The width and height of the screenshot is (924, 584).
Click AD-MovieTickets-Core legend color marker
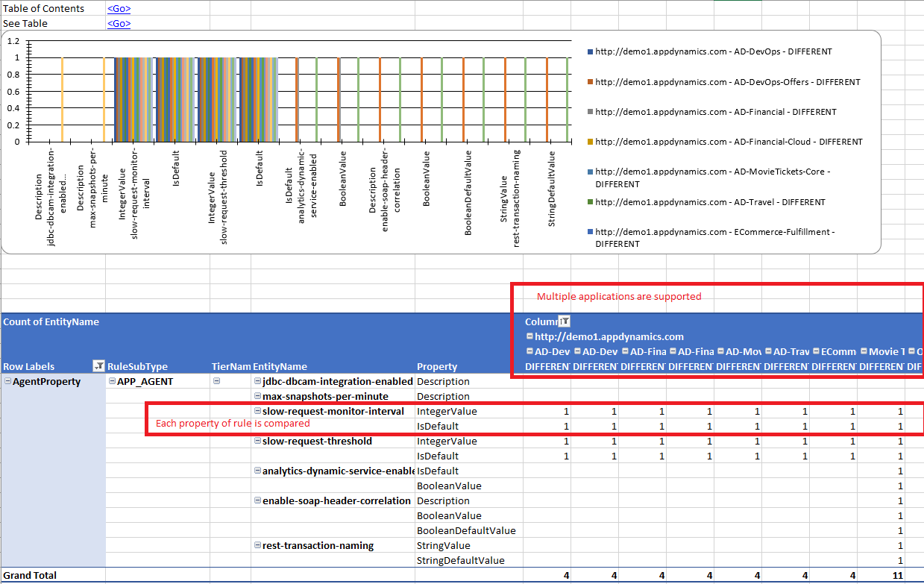pos(590,172)
